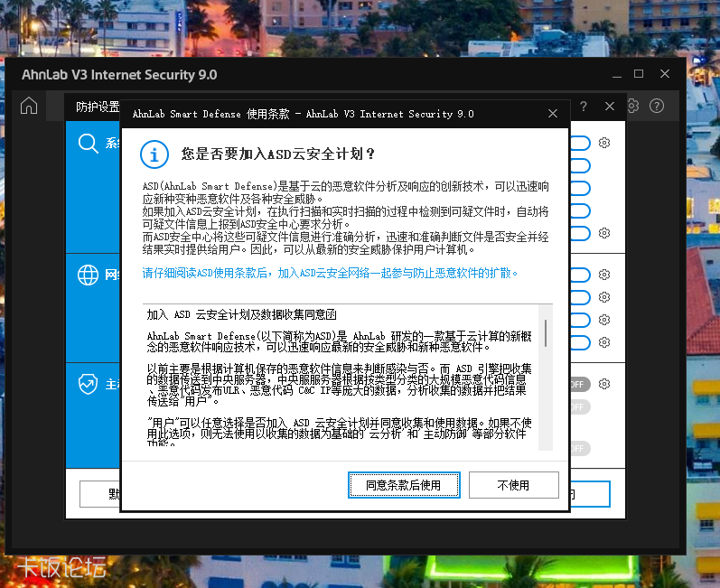Open gear settings for first toggle in magnifier section
The width and height of the screenshot is (720, 588).
point(604,143)
